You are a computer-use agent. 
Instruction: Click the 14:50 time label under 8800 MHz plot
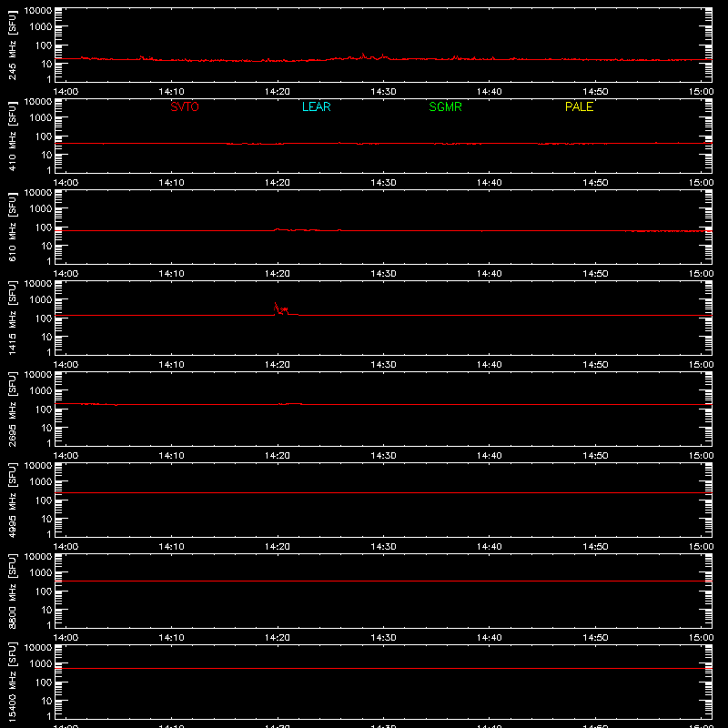tap(595, 638)
